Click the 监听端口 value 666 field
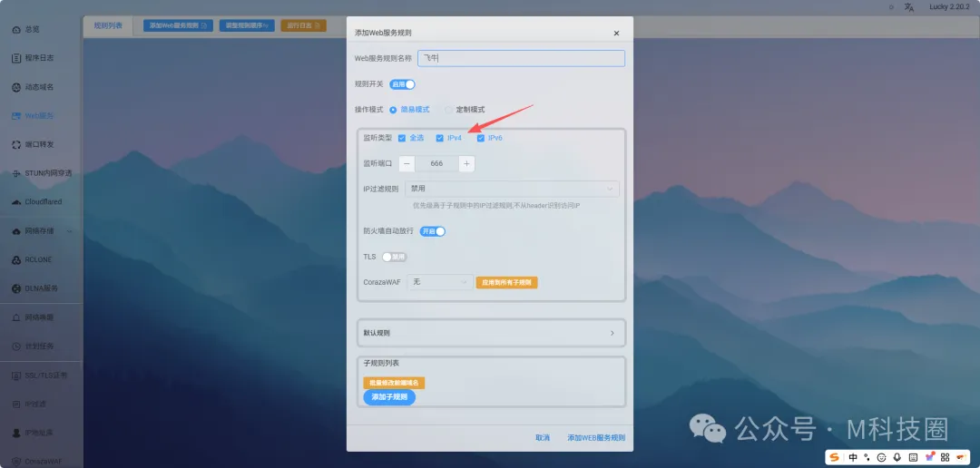This screenshot has width=980, height=468. pos(436,163)
